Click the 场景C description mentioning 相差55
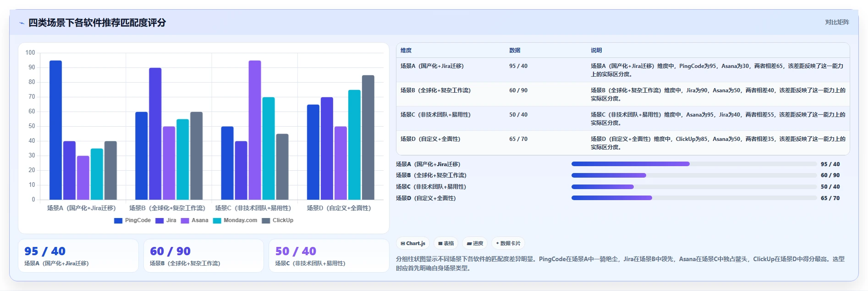This screenshot has height=291, width=868. click(718, 119)
